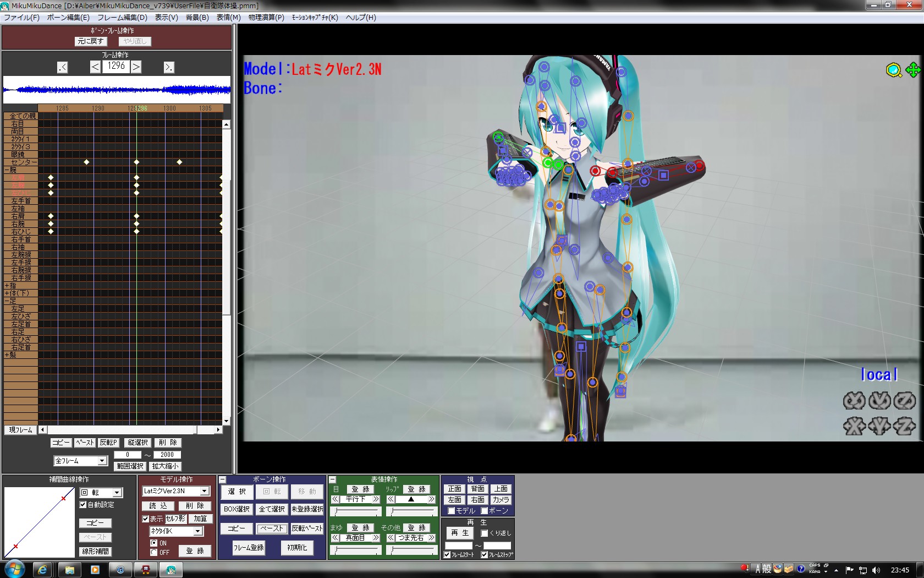Viewport: 924px width, 578px height.
Task: Click the 線形補間 linear interpolation button
Action: (96, 552)
